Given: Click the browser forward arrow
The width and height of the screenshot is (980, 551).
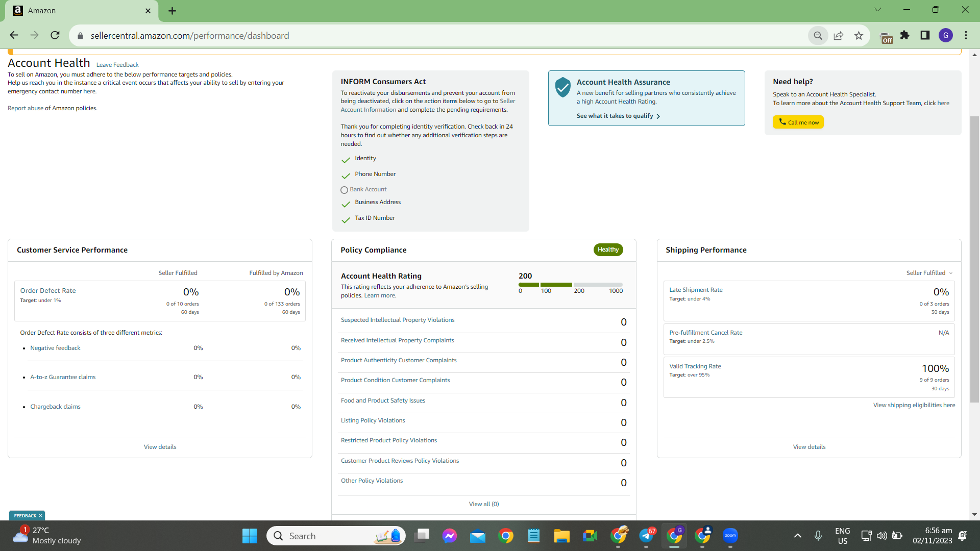Looking at the screenshot, I should pos(34,35).
